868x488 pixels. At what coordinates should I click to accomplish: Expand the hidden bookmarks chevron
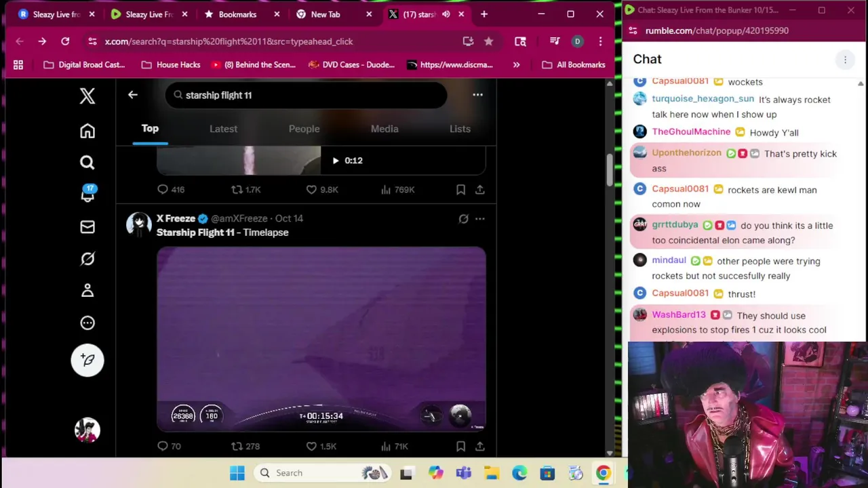517,65
